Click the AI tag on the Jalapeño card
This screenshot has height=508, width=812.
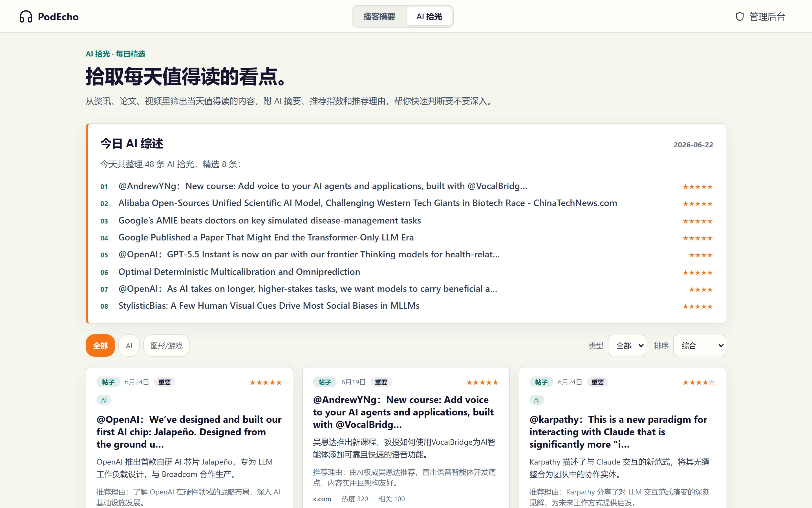pyautogui.click(x=104, y=400)
